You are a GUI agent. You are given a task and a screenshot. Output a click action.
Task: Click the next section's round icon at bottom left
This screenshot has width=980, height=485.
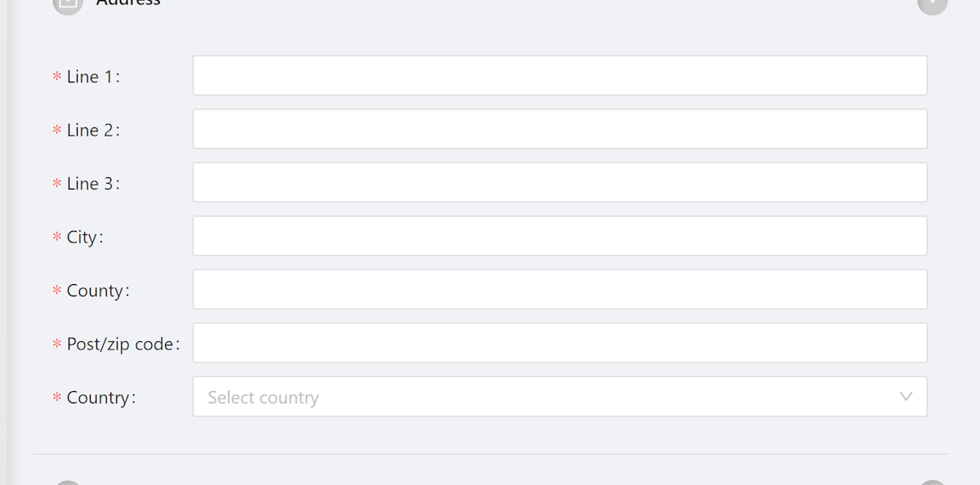68,483
